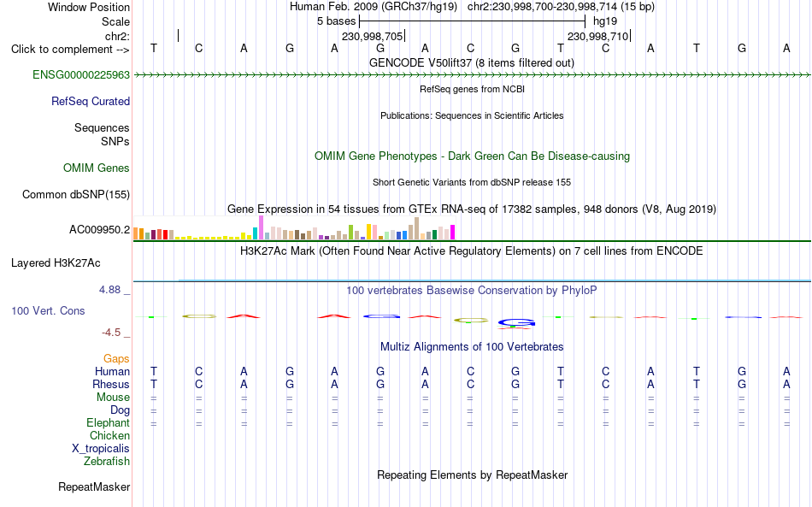Click the GENCODE V50lift37 track title
The width and height of the screenshot is (812, 507).
[x=472, y=63]
